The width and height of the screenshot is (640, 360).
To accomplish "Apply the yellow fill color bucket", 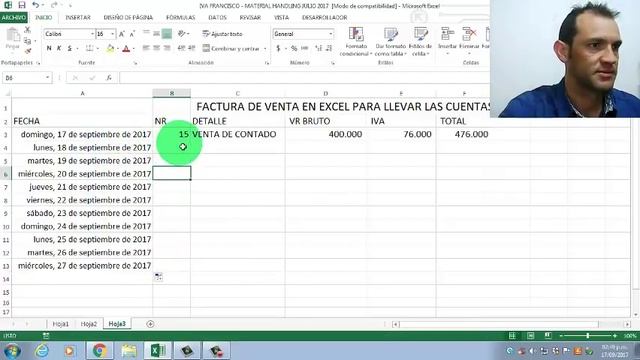I will click(110, 49).
